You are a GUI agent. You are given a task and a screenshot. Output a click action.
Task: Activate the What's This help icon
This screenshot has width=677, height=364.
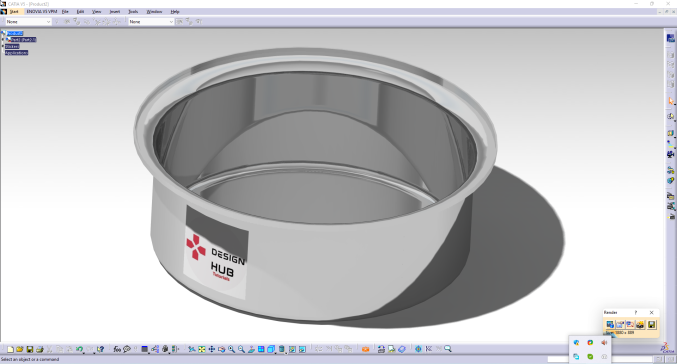coord(100,349)
